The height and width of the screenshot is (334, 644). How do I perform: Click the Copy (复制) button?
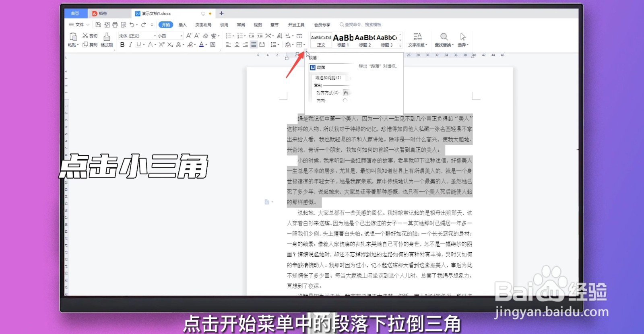(x=90, y=45)
